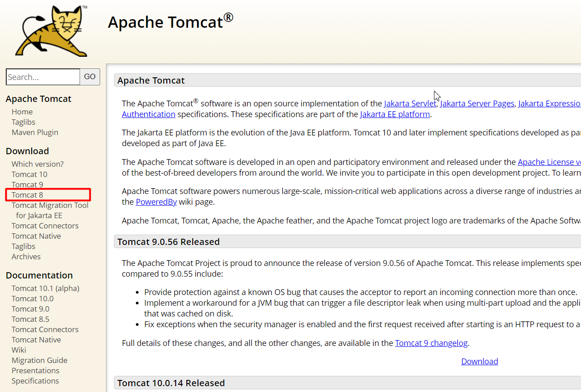Screen dimensions: 581x392
Task: Click Tomcat Migration Tool for Jakarta EE
Action: tap(50, 205)
